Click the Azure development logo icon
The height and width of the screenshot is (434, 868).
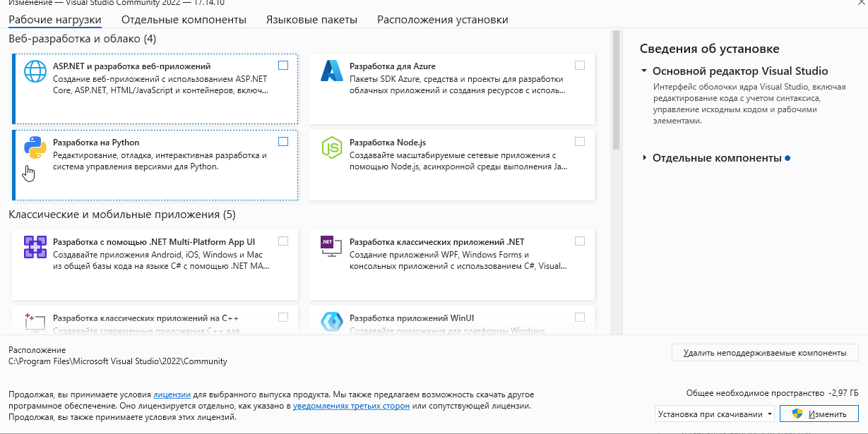pyautogui.click(x=332, y=71)
